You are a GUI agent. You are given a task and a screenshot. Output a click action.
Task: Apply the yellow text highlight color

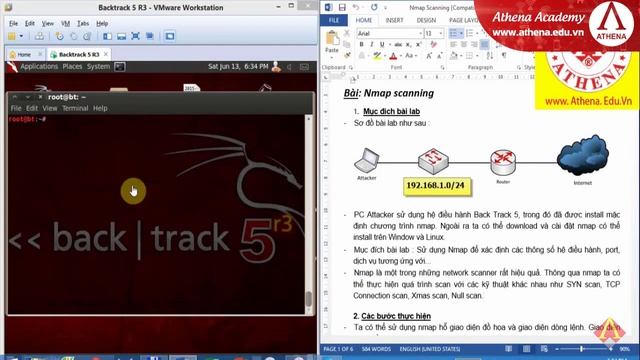[x=377, y=56]
